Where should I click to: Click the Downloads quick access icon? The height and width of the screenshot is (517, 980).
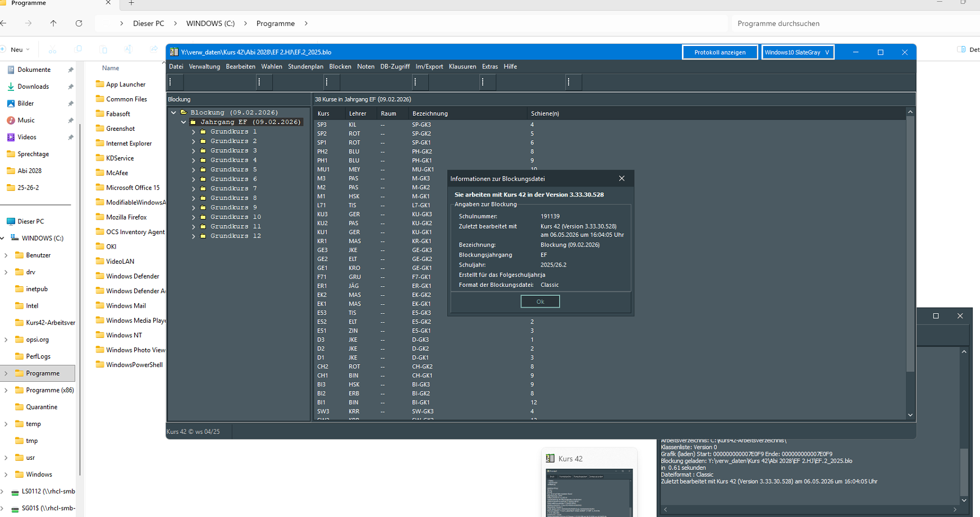(x=11, y=86)
